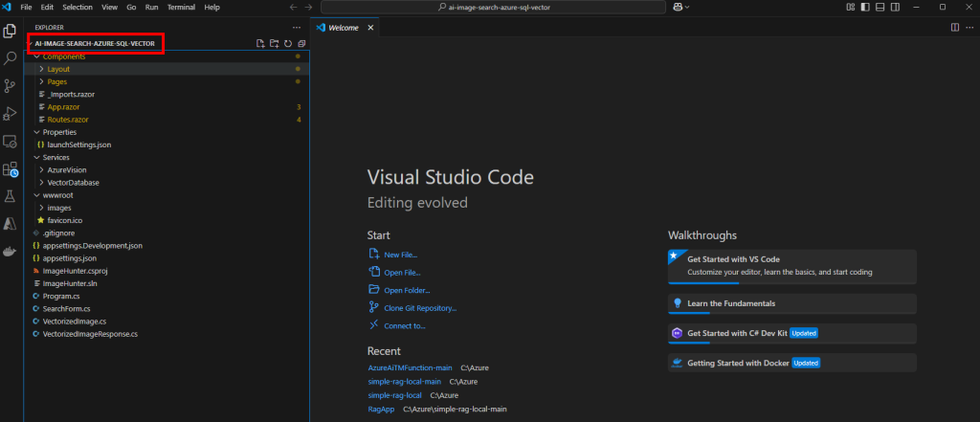Open the File menu
980x422 pixels.
tap(26, 7)
